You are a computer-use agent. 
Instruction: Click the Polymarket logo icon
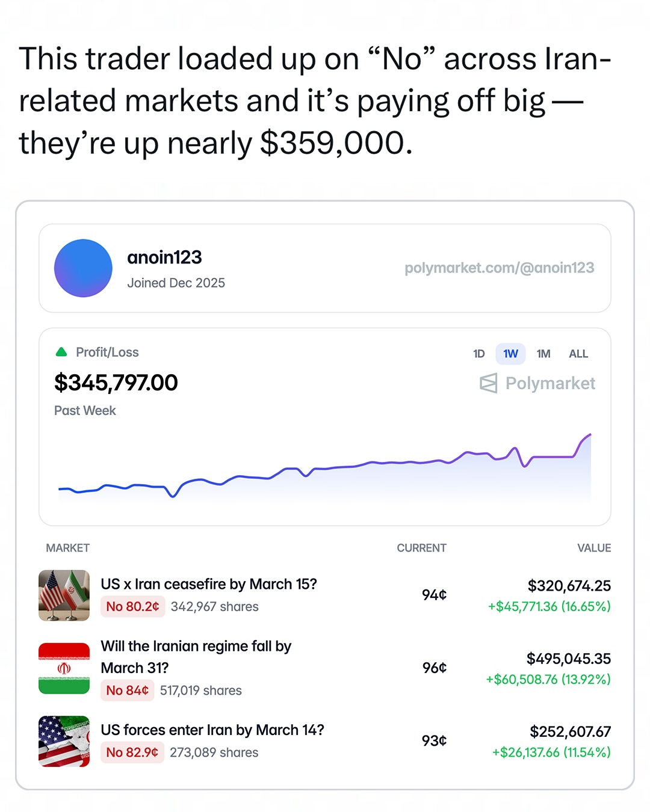[488, 383]
